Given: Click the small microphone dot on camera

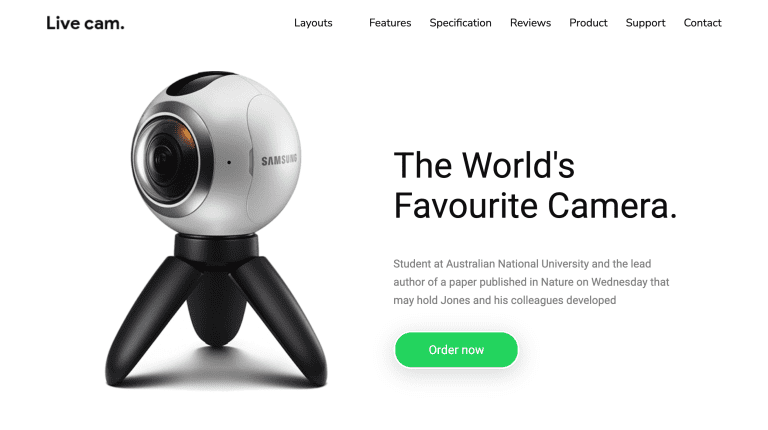Looking at the screenshot, I should coord(229,162).
